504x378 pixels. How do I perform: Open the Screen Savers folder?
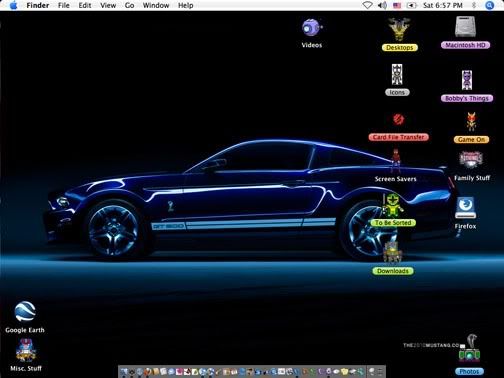396,161
